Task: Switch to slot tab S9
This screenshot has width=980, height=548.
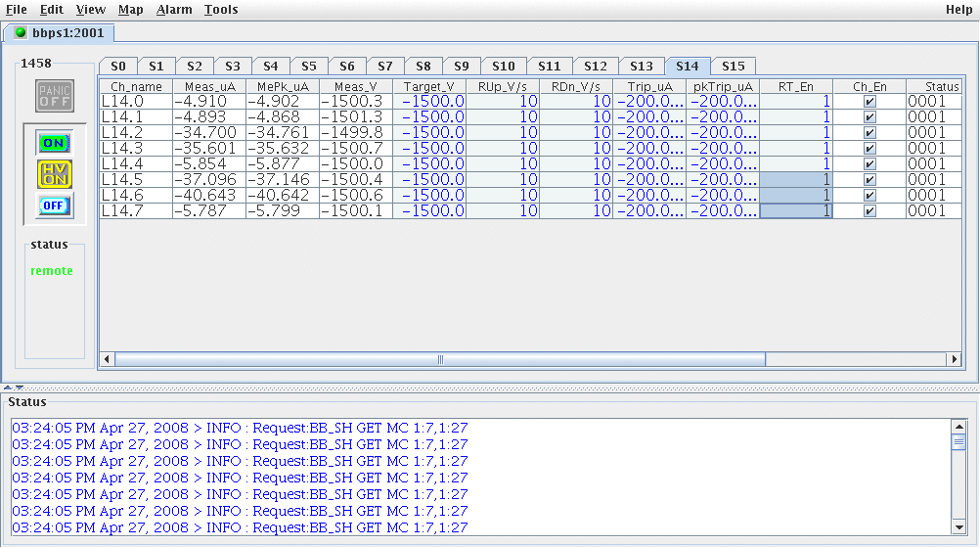Action: point(462,67)
